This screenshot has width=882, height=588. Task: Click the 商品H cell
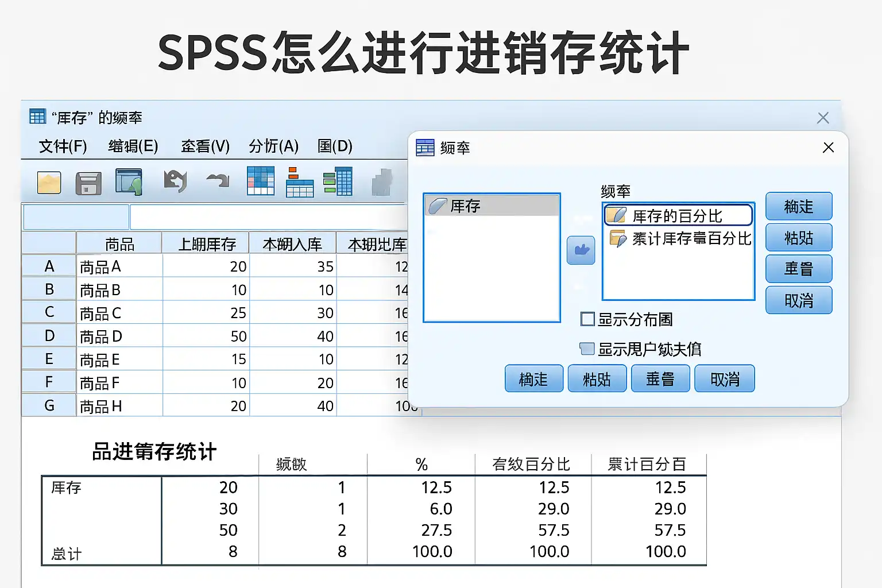click(x=119, y=405)
